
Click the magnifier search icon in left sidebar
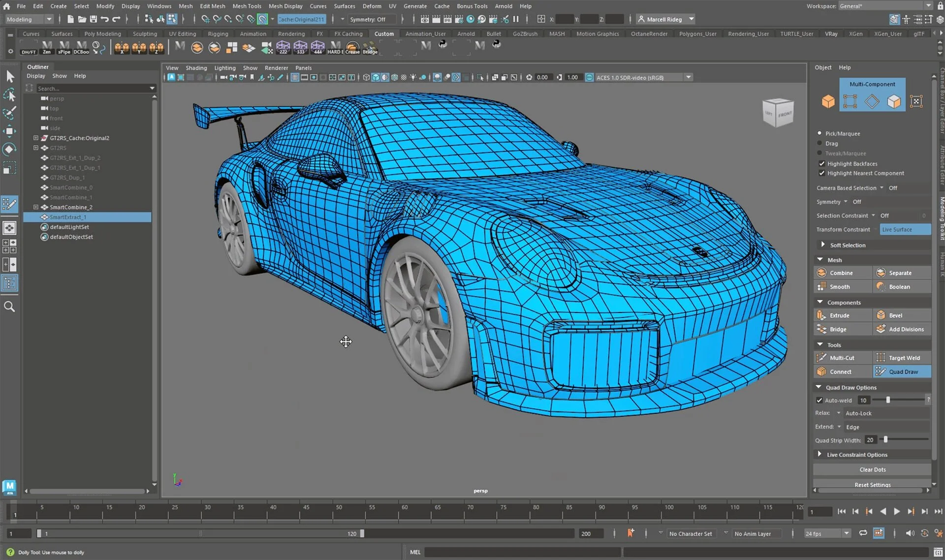(x=9, y=307)
